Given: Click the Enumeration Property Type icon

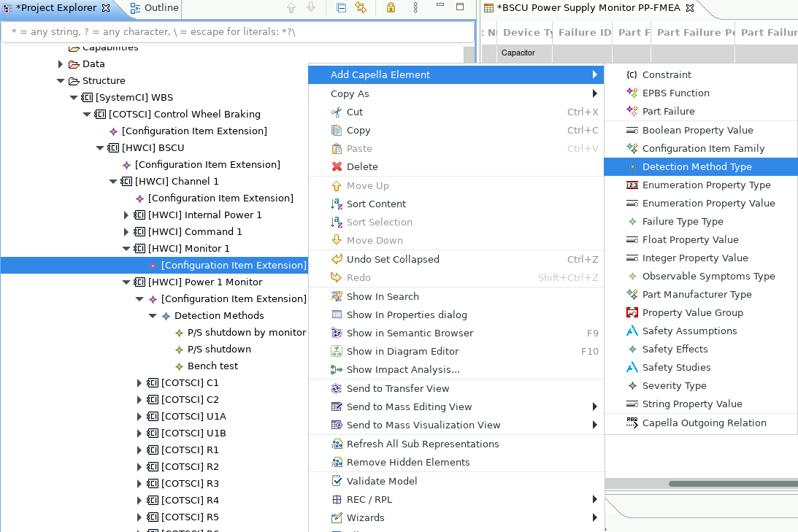Looking at the screenshot, I should (632, 185).
